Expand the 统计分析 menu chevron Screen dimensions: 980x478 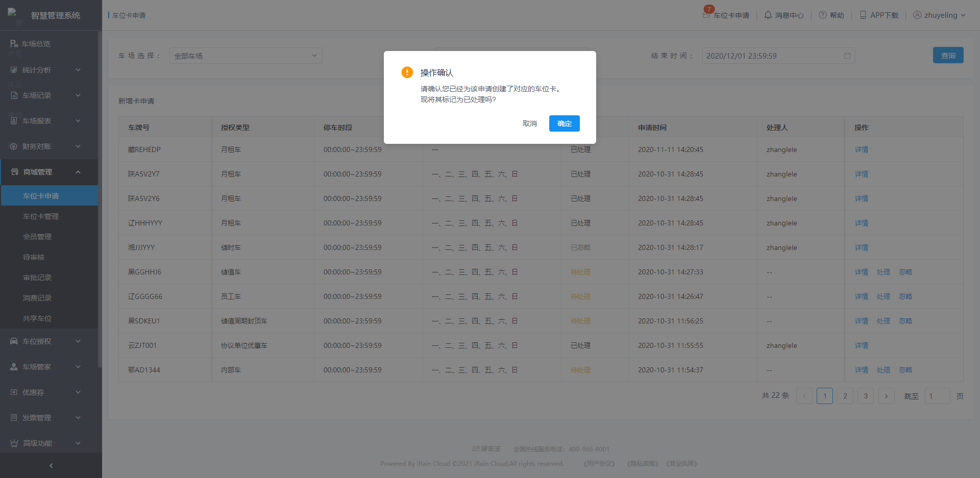coord(78,70)
